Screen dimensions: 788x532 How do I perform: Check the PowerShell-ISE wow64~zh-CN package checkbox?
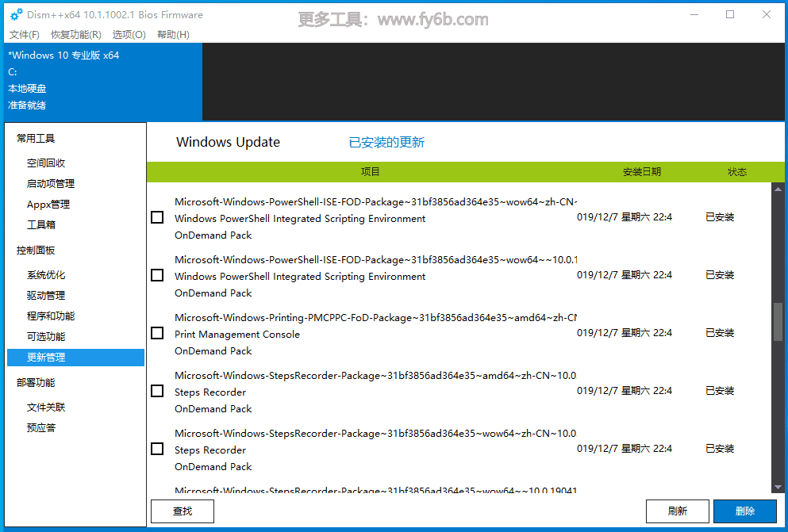[157, 217]
